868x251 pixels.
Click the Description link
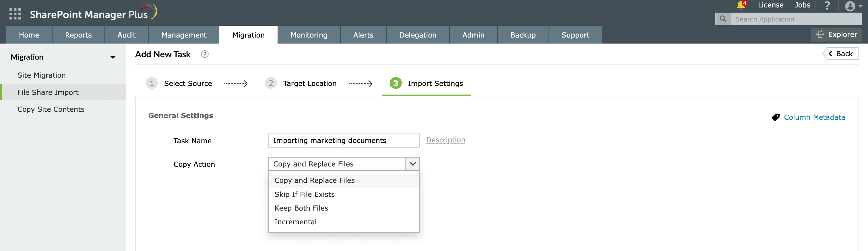point(445,140)
